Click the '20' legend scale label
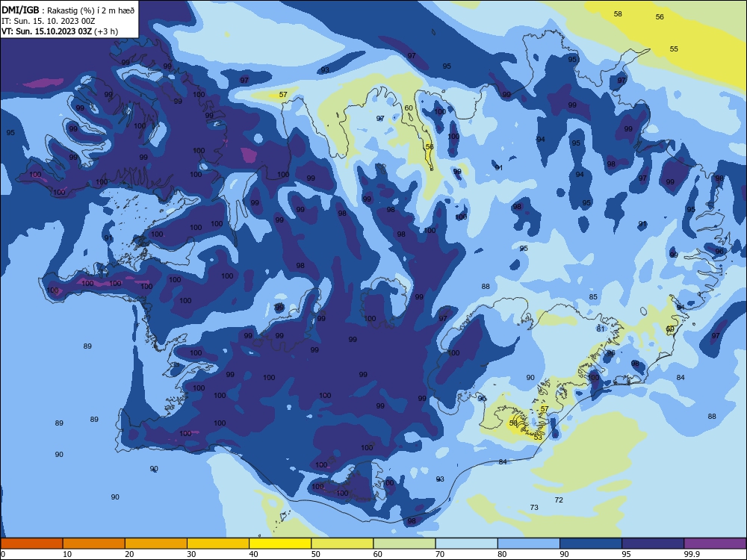747x560 pixels. tap(129, 554)
